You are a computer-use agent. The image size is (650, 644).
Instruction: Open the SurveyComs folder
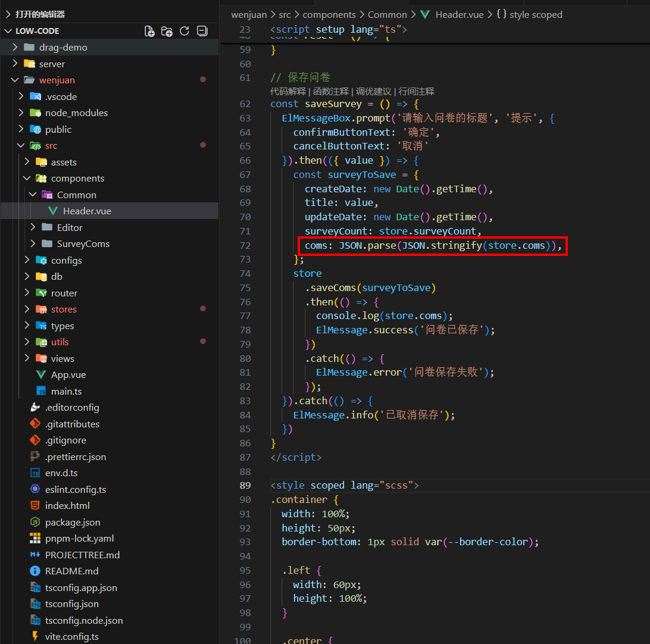[83, 243]
